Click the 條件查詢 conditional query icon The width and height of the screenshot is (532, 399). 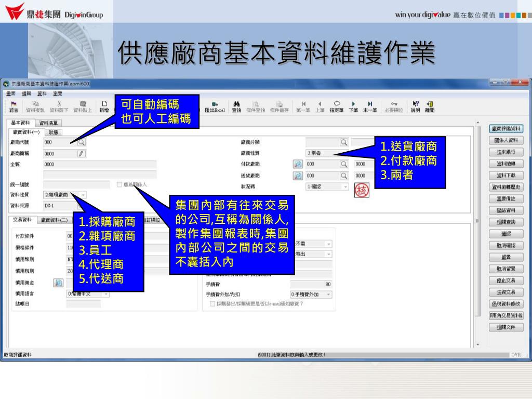256,107
